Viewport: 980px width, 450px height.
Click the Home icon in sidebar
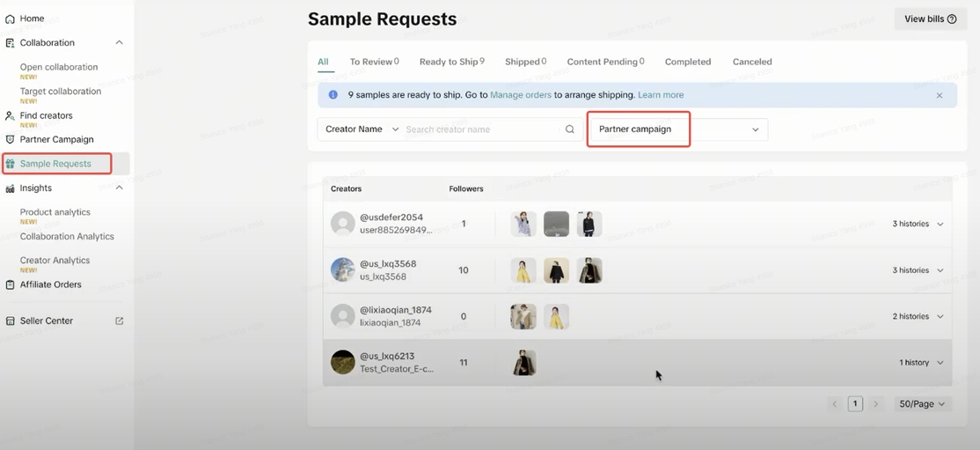click(x=10, y=18)
